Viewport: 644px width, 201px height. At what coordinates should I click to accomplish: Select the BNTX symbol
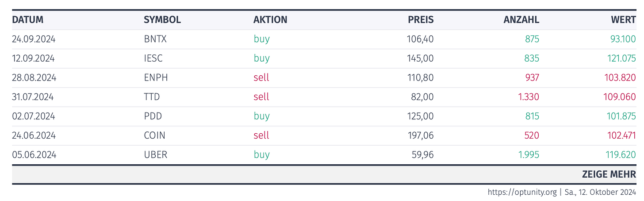click(x=155, y=39)
